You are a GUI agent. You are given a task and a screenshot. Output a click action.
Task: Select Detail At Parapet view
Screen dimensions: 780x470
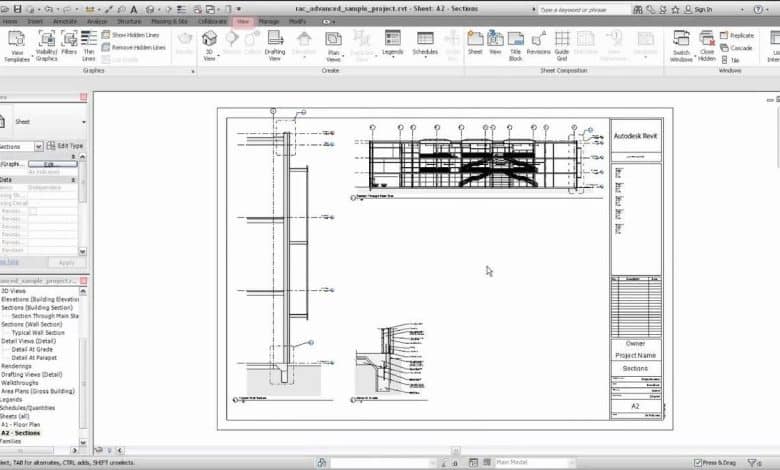click(34, 358)
